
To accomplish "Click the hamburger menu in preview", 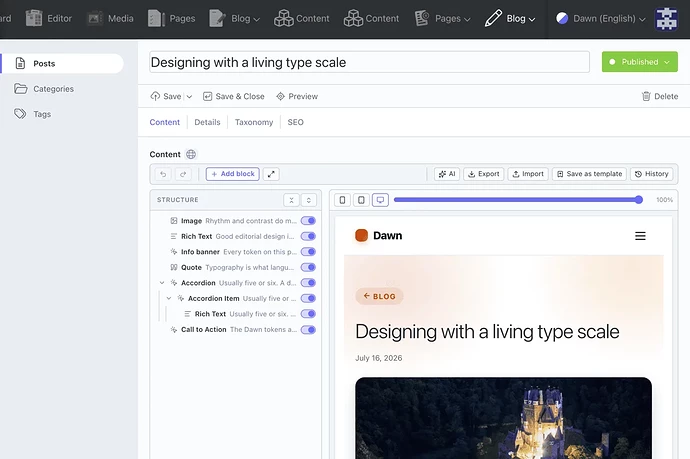I will pyautogui.click(x=640, y=236).
